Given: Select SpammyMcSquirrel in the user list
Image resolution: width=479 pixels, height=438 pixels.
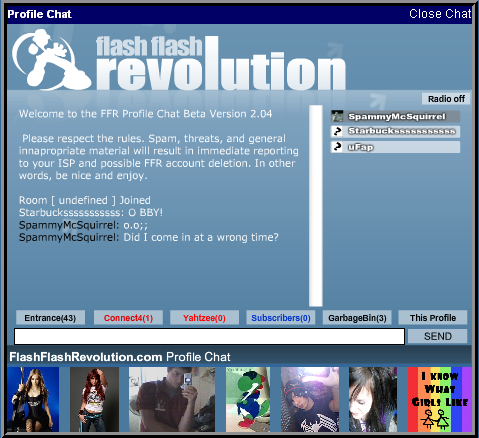Looking at the screenshot, I should pyautogui.click(x=395, y=116).
